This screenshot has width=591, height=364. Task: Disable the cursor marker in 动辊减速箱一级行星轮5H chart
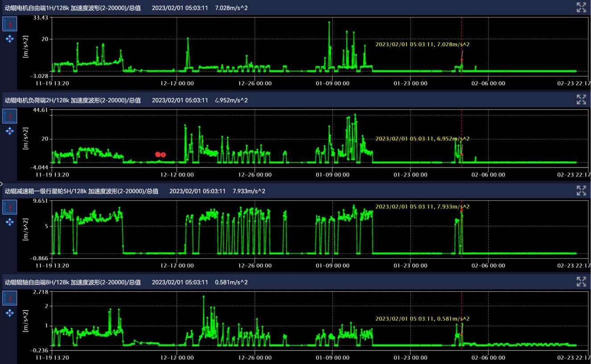click(x=10, y=207)
